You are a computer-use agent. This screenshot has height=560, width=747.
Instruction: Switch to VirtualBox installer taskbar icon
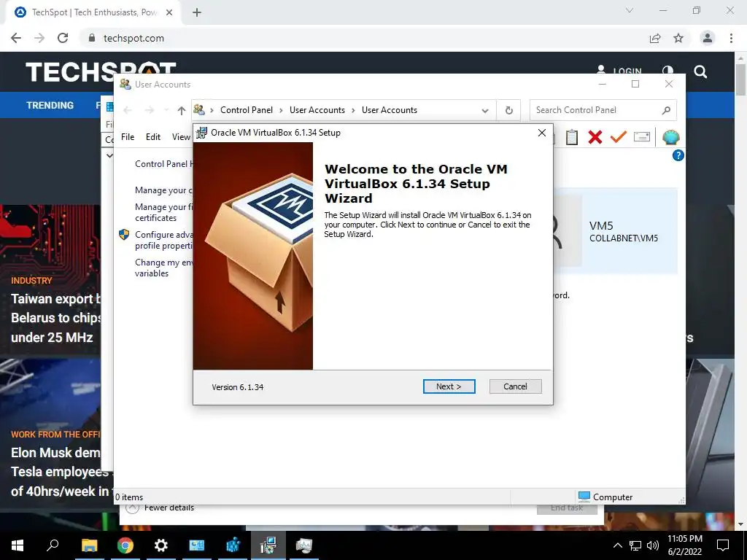pyautogui.click(x=268, y=545)
